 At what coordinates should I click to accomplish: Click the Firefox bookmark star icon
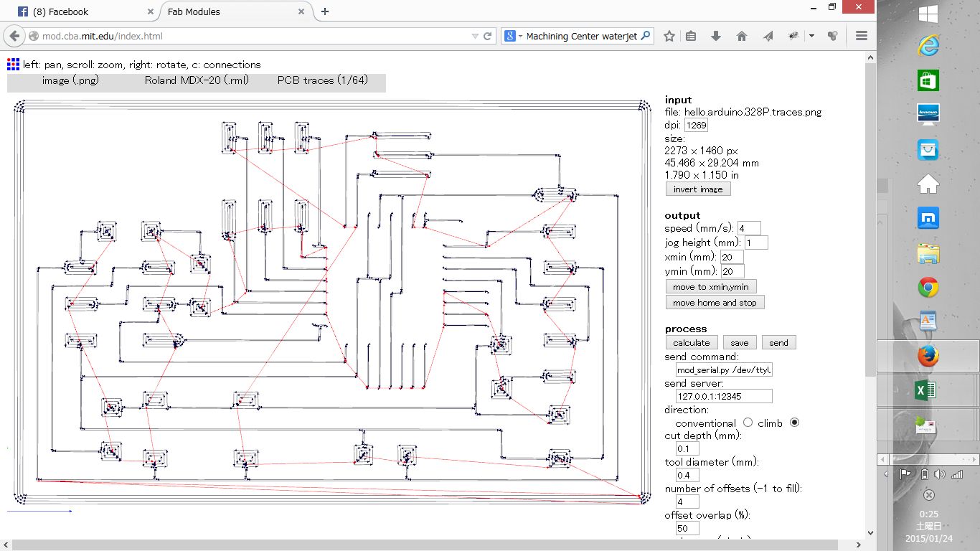click(669, 36)
